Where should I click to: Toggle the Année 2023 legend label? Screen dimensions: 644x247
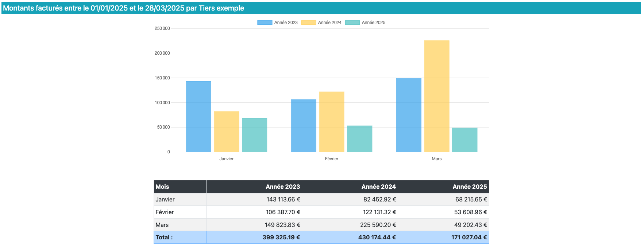coord(286,23)
